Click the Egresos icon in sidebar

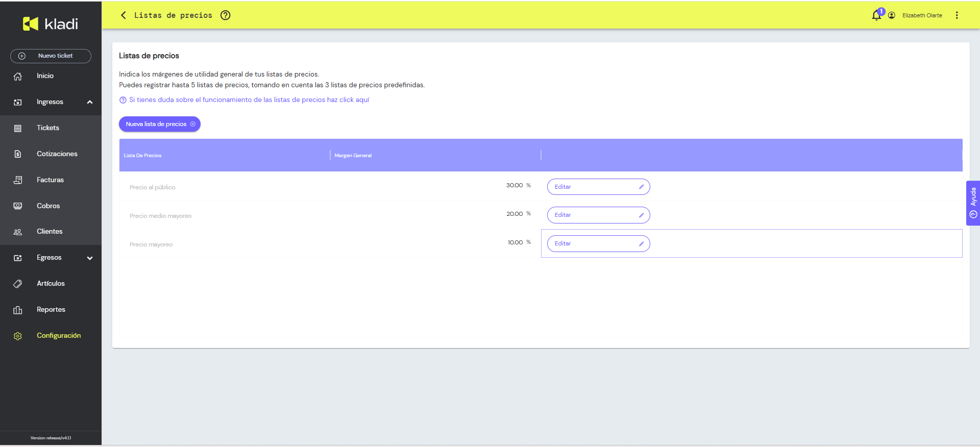pyautogui.click(x=18, y=258)
